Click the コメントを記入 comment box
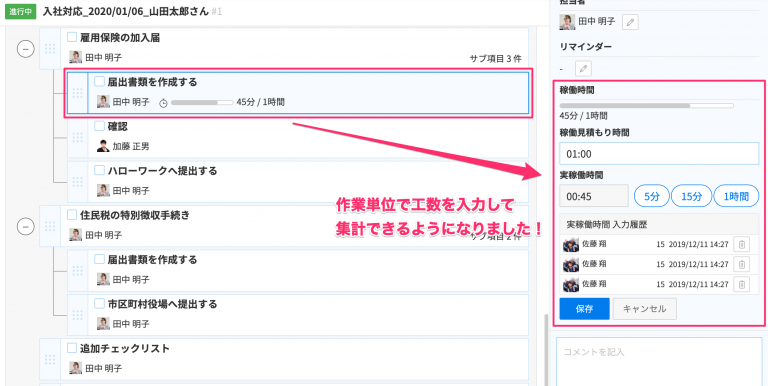 [659, 362]
